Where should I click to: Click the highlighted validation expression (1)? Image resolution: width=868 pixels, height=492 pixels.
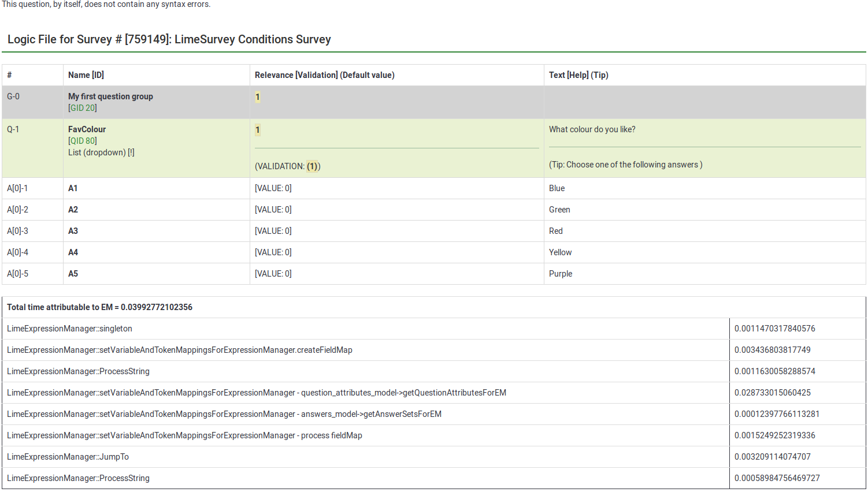pyautogui.click(x=312, y=166)
